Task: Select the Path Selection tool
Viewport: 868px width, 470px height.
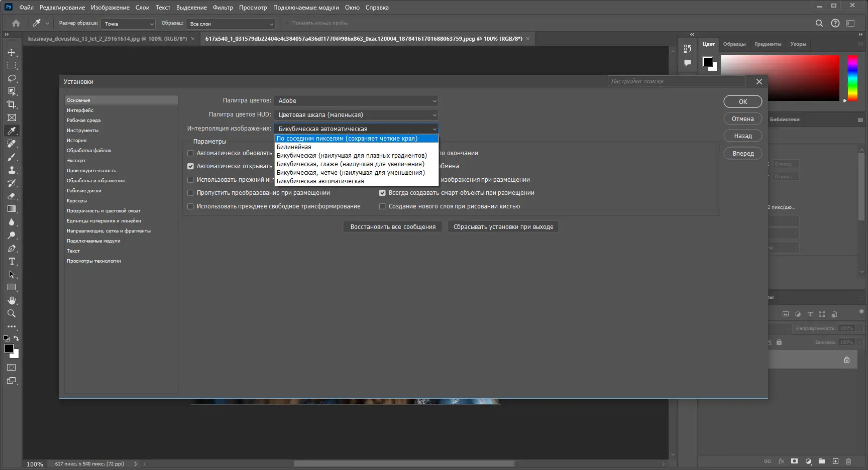Action: 12,274
